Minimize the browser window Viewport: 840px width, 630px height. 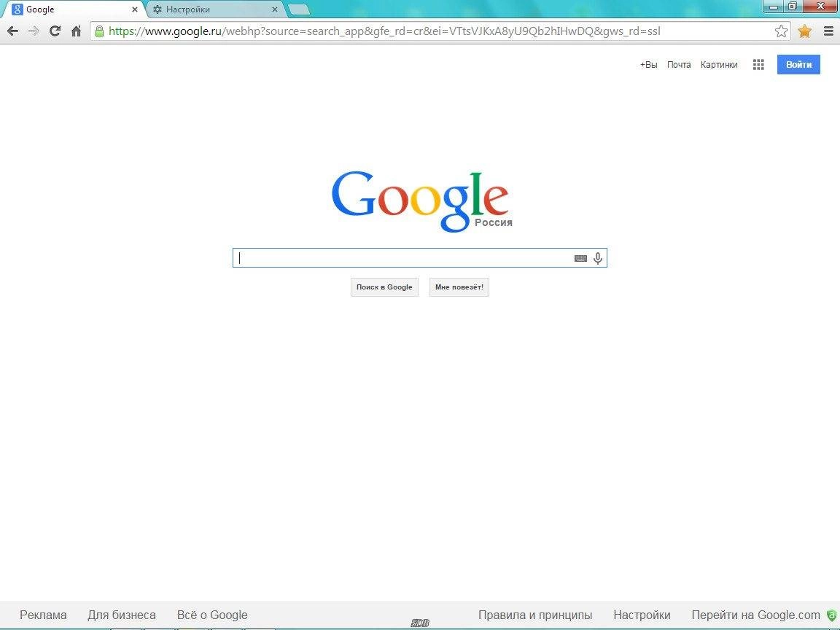point(773,7)
